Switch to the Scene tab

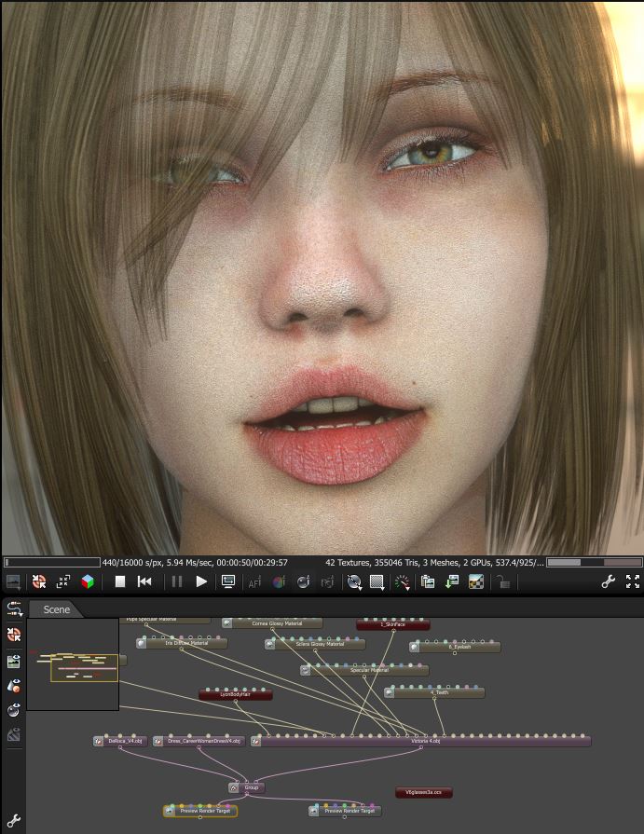pyautogui.click(x=56, y=609)
